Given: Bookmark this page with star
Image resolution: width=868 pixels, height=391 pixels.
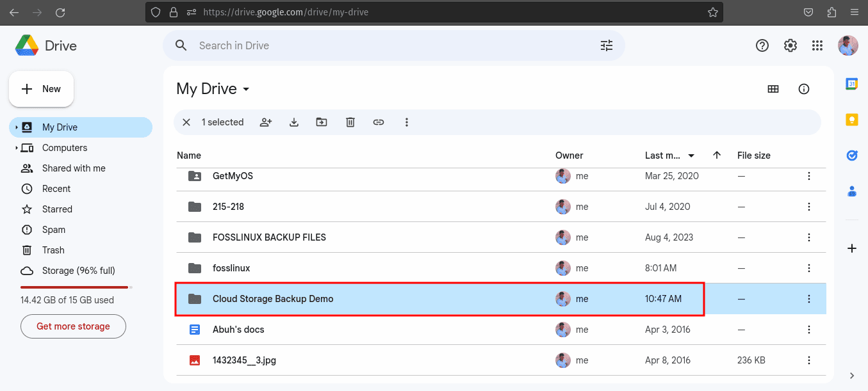Looking at the screenshot, I should coord(712,12).
